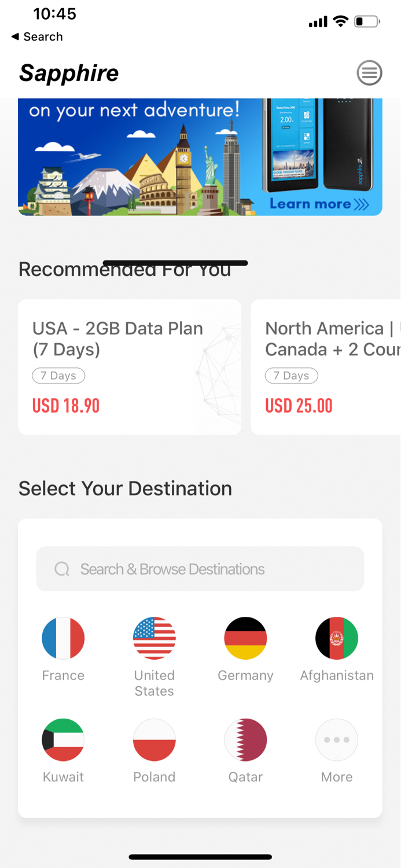The height and width of the screenshot is (868, 401).
Task: Open the hamburger menu beside Sapphire
Action: click(x=369, y=73)
